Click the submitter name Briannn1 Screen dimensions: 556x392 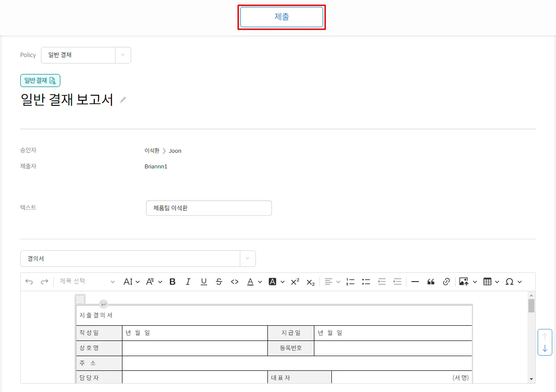coord(156,167)
